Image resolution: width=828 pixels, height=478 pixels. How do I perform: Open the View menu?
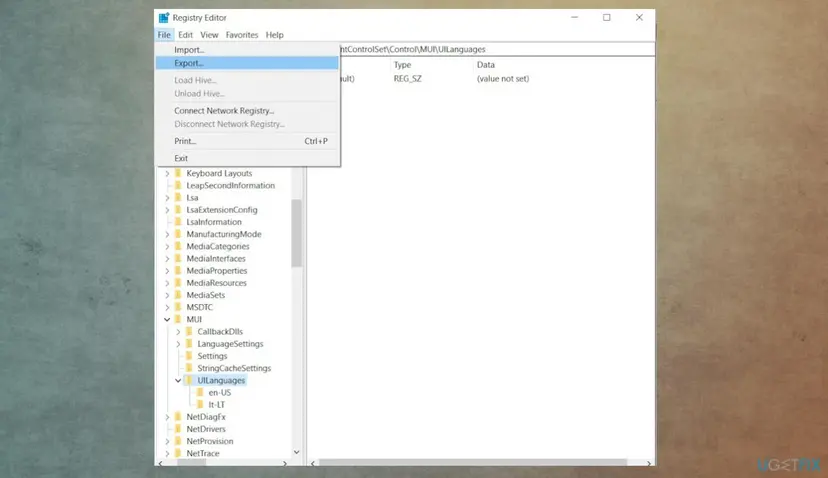[209, 35]
